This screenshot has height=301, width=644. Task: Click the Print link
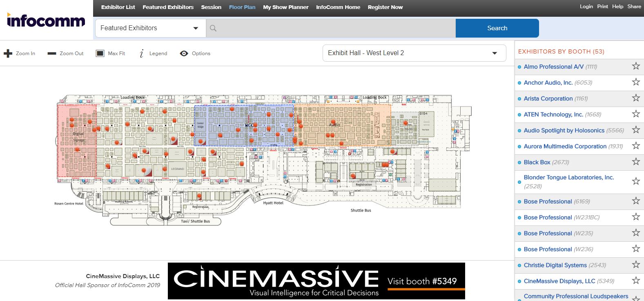click(602, 7)
